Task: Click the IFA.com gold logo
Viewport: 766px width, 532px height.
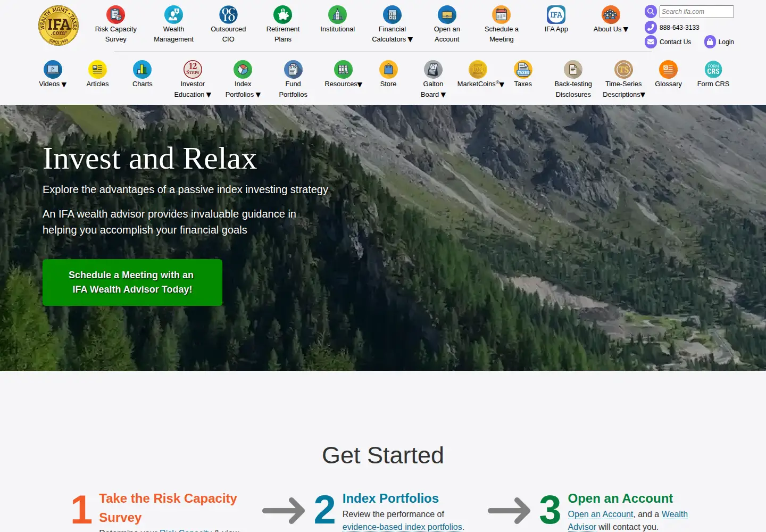Action: 59,26
